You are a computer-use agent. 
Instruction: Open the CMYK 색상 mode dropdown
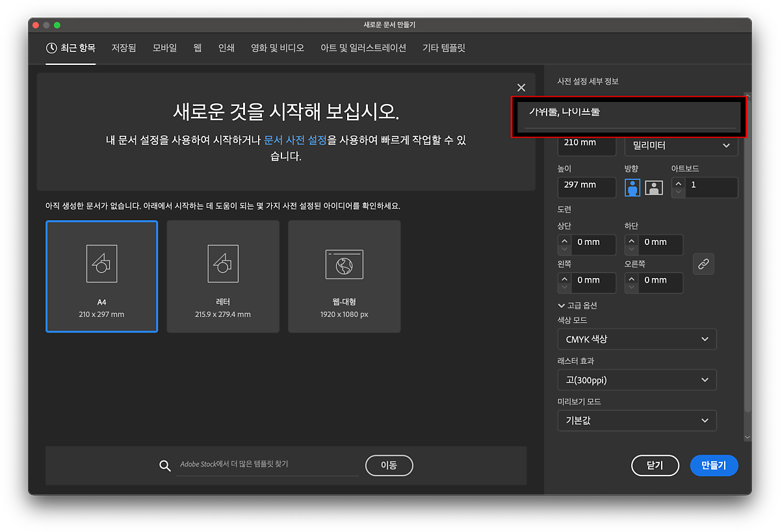coord(636,339)
